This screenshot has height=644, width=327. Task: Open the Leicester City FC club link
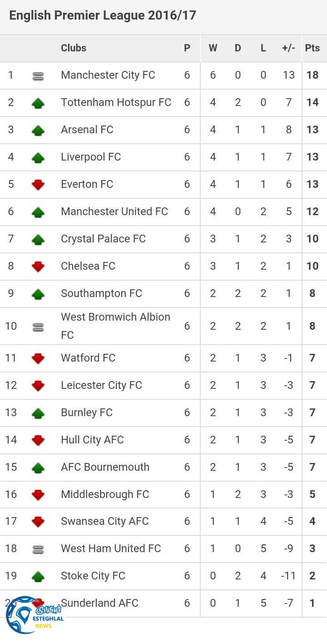101,385
